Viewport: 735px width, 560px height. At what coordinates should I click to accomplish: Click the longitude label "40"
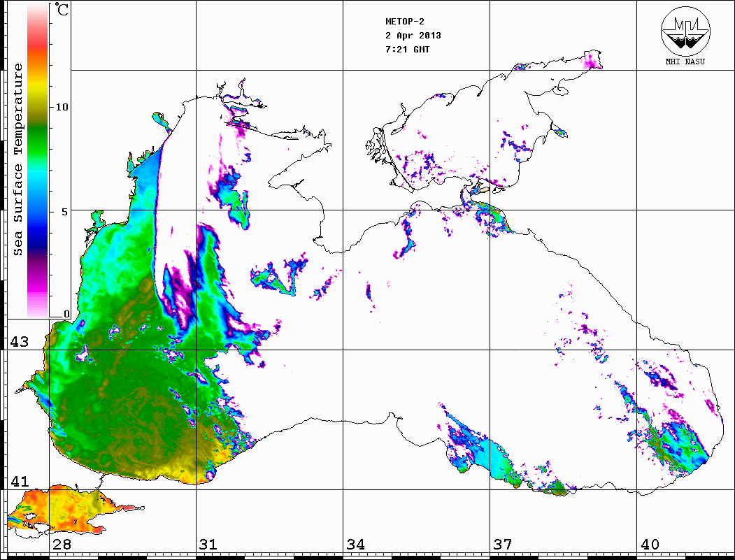click(650, 544)
